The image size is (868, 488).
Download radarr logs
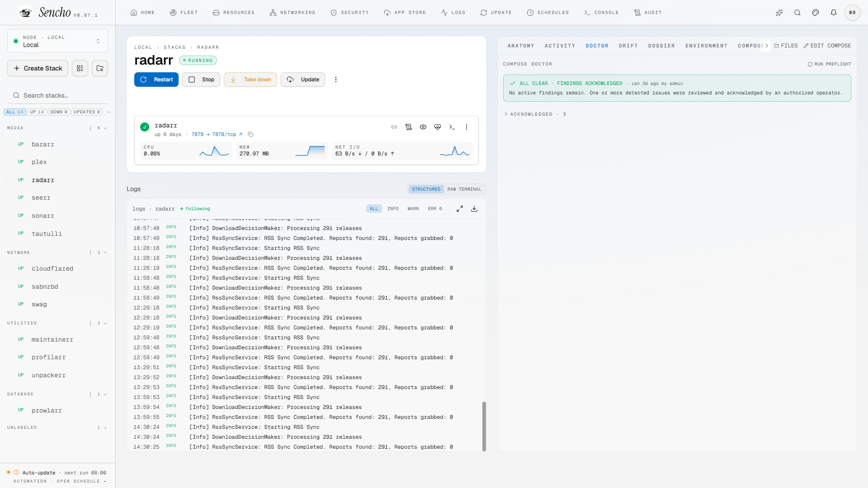coord(474,209)
